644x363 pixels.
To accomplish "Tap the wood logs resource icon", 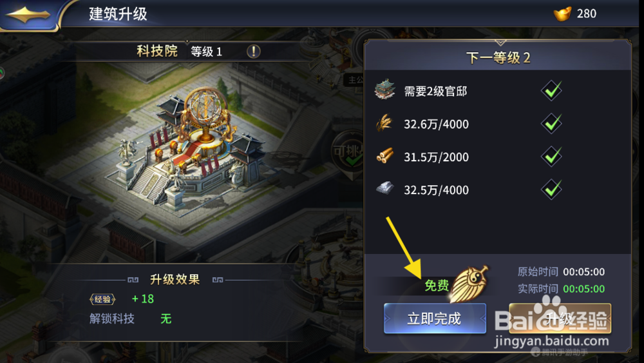I will (x=385, y=156).
